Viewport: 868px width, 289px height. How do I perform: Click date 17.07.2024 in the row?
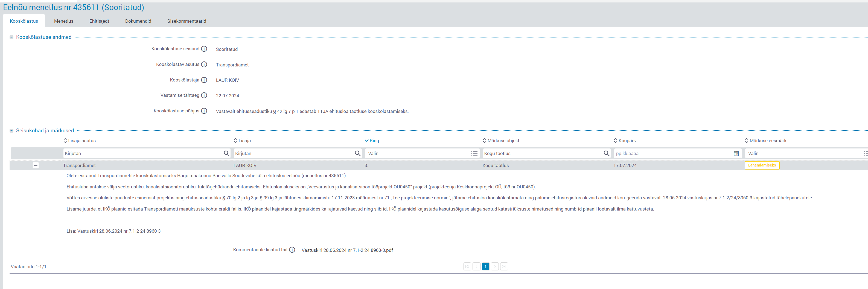click(x=625, y=165)
